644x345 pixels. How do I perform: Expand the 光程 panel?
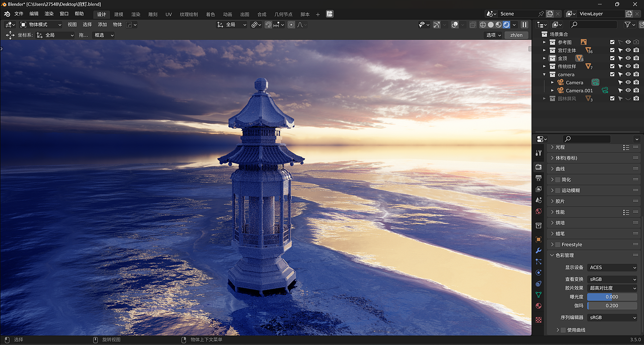click(x=552, y=147)
